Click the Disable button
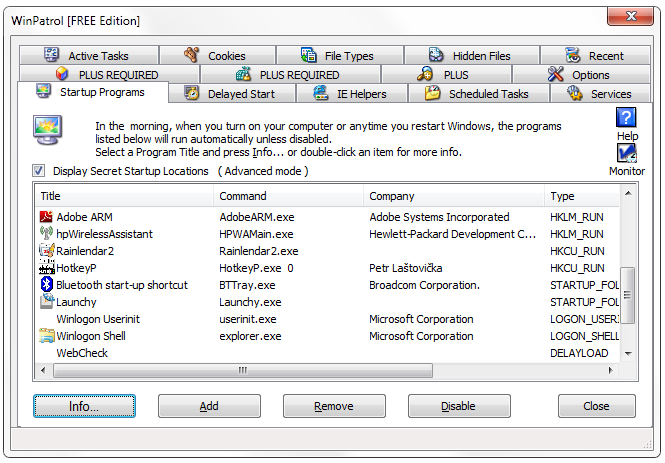The height and width of the screenshot is (463, 665). [x=459, y=406]
